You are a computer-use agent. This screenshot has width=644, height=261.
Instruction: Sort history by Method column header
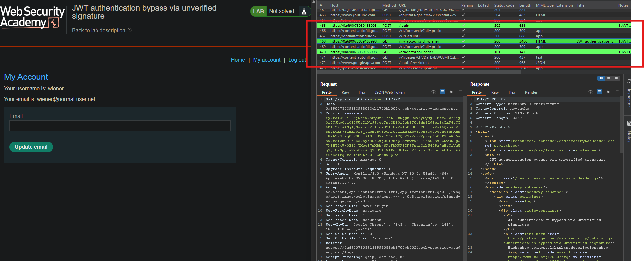point(389,5)
